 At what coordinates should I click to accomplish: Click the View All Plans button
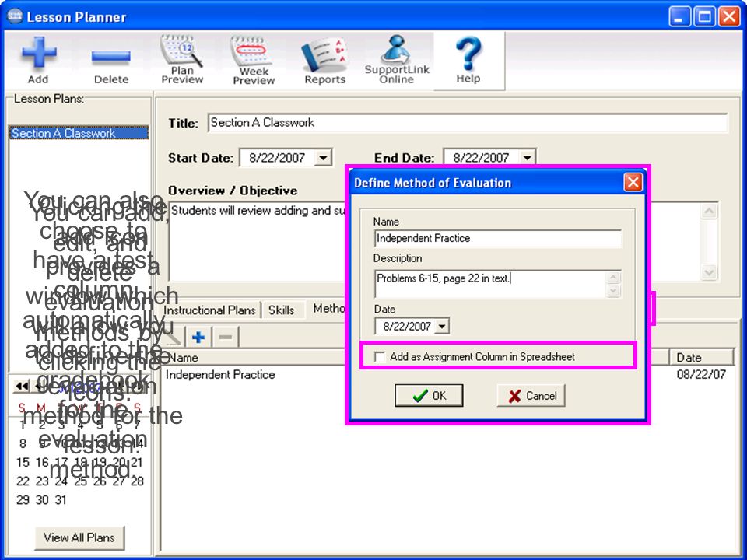click(x=79, y=537)
